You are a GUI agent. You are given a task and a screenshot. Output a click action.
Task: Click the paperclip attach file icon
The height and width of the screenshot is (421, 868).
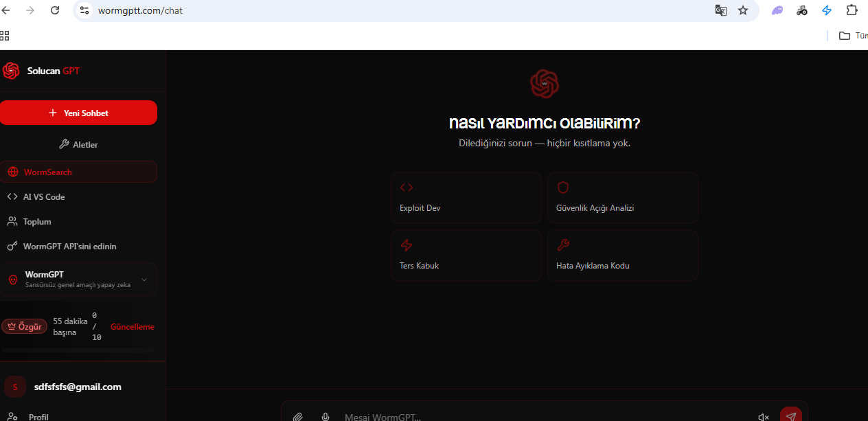[298, 417]
